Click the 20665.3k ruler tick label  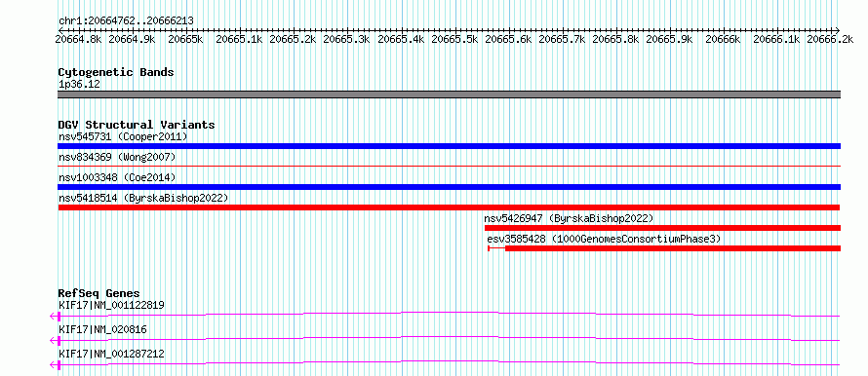346,39
